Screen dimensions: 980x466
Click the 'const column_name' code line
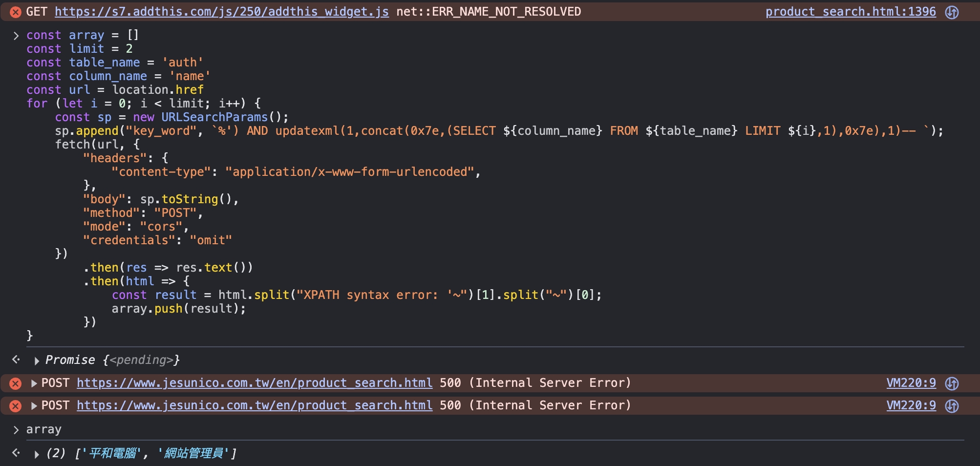coord(118,76)
